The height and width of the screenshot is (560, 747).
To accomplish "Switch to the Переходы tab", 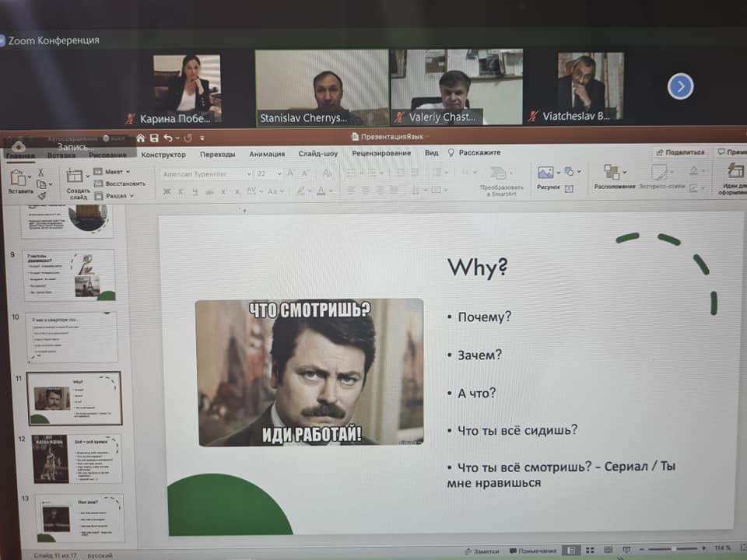I will 218,154.
